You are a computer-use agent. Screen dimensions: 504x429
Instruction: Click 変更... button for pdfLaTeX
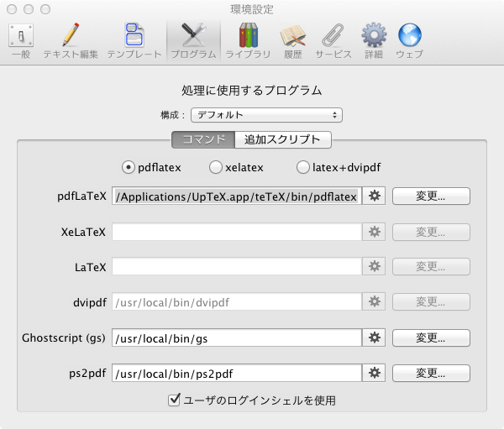coord(430,196)
